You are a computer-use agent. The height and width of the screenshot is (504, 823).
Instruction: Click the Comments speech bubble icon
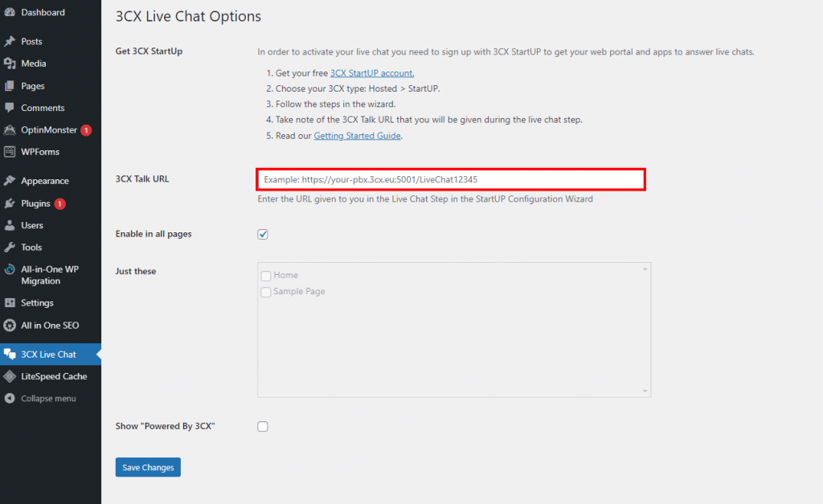pos(10,108)
